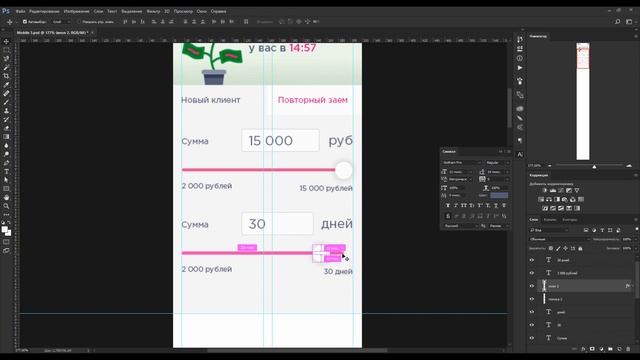
Task: Hide the '30 дней' text layer
Action: tap(532, 260)
